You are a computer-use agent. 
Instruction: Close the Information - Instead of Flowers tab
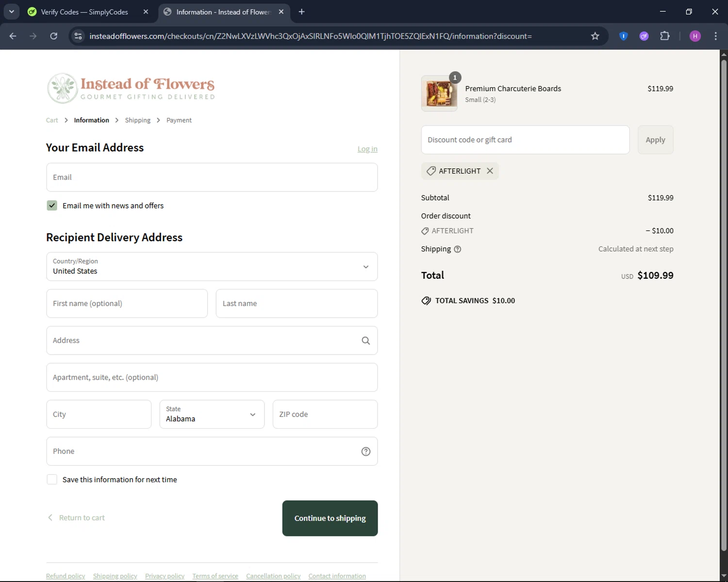click(281, 12)
